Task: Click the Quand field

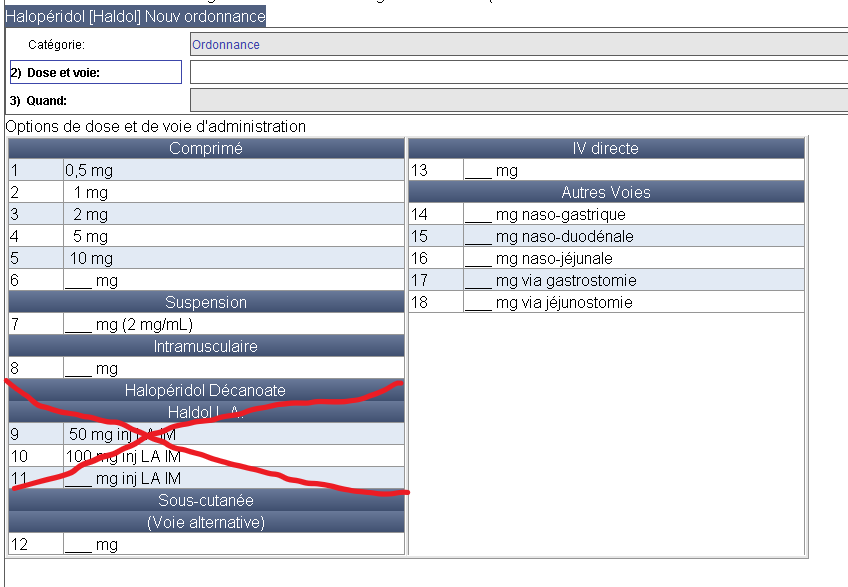Action: click(518, 100)
